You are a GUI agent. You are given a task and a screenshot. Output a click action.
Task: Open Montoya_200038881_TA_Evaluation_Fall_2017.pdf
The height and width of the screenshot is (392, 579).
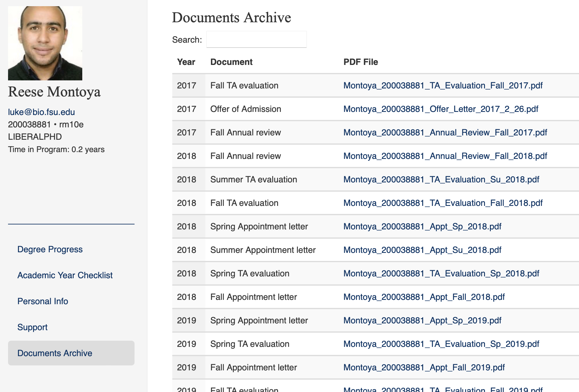tap(443, 85)
